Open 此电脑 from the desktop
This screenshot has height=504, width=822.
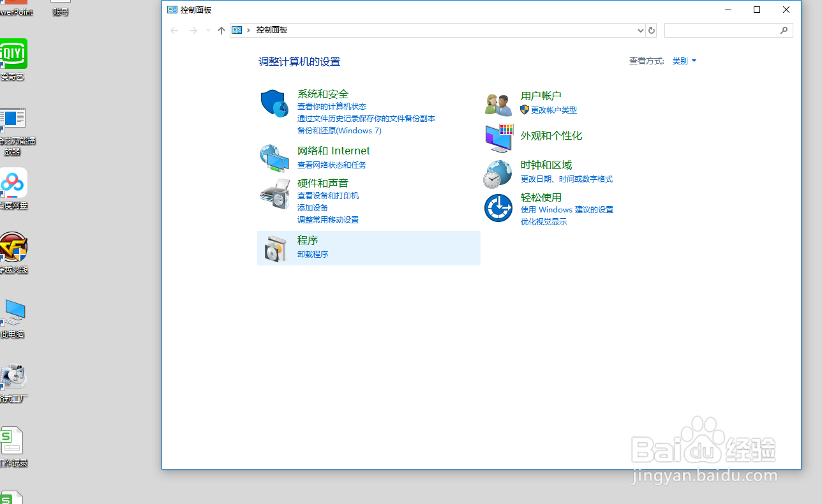[14, 312]
